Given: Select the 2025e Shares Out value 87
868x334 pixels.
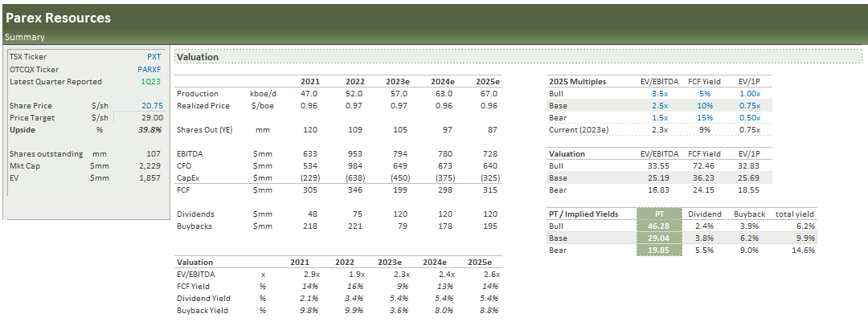Looking at the screenshot, I should click(493, 130).
